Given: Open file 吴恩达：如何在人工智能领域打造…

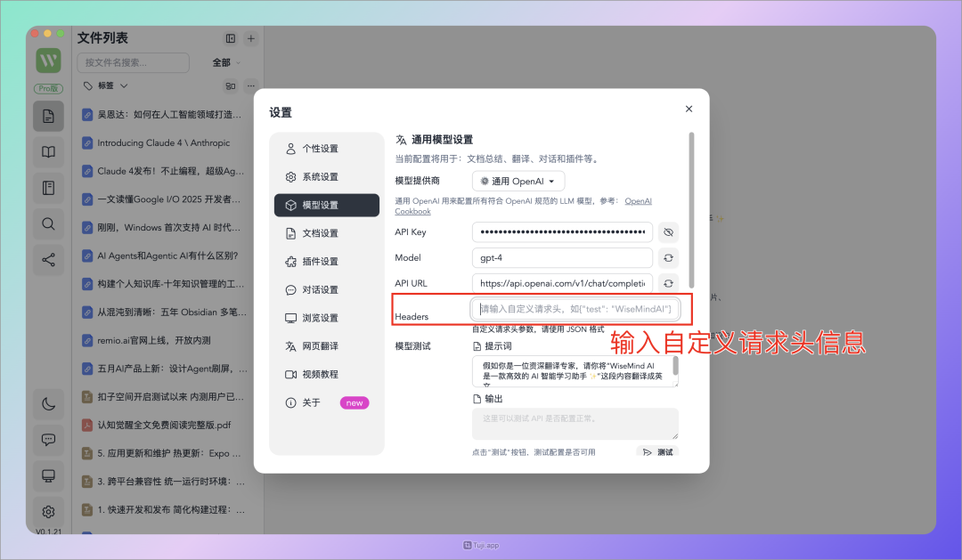Looking at the screenshot, I should click(165, 115).
